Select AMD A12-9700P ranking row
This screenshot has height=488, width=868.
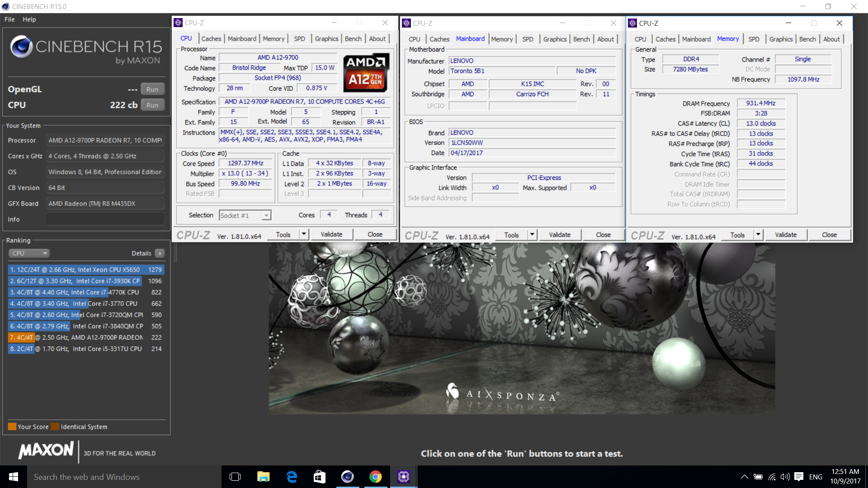coord(86,337)
